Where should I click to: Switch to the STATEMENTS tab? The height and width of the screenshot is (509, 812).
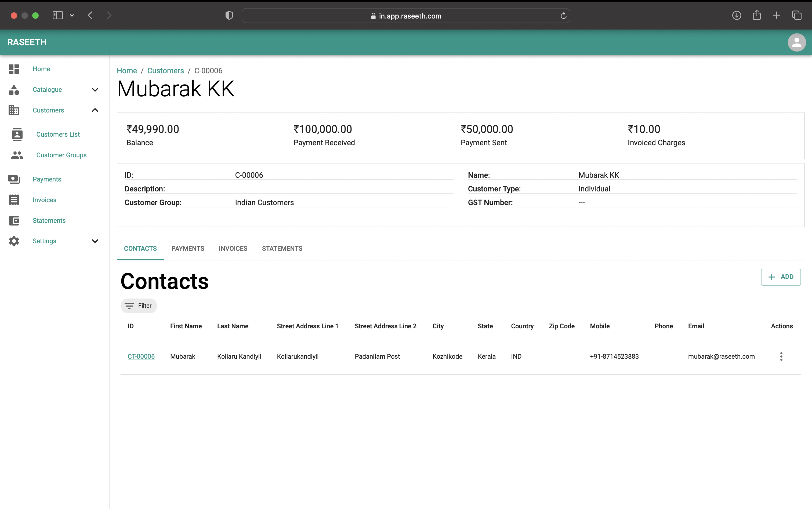[282, 249]
